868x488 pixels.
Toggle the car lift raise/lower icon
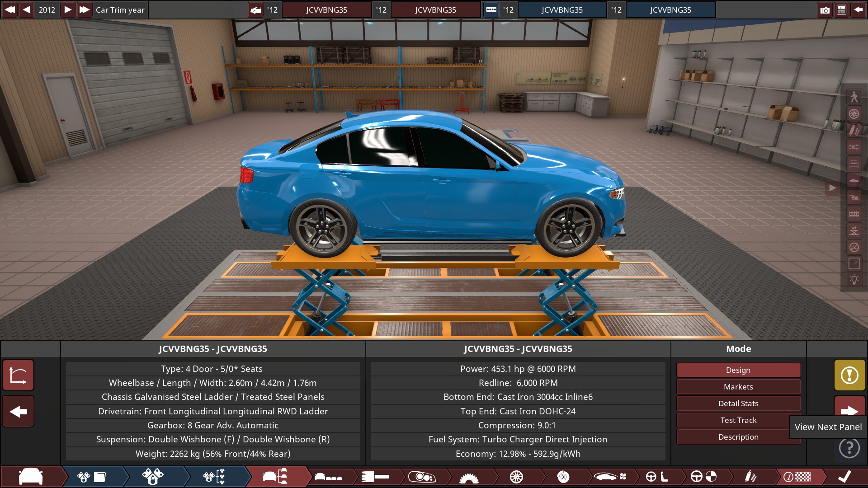[x=854, y=230]
